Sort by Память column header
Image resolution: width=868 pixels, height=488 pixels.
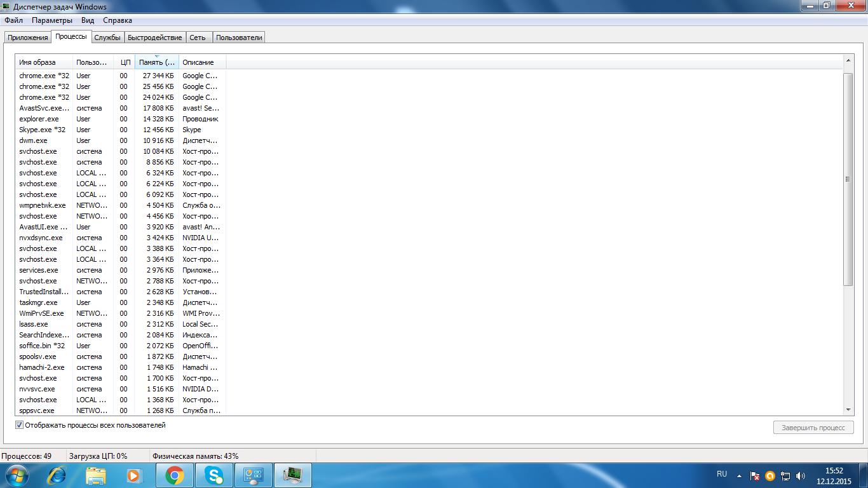click(x=157, y=62)
